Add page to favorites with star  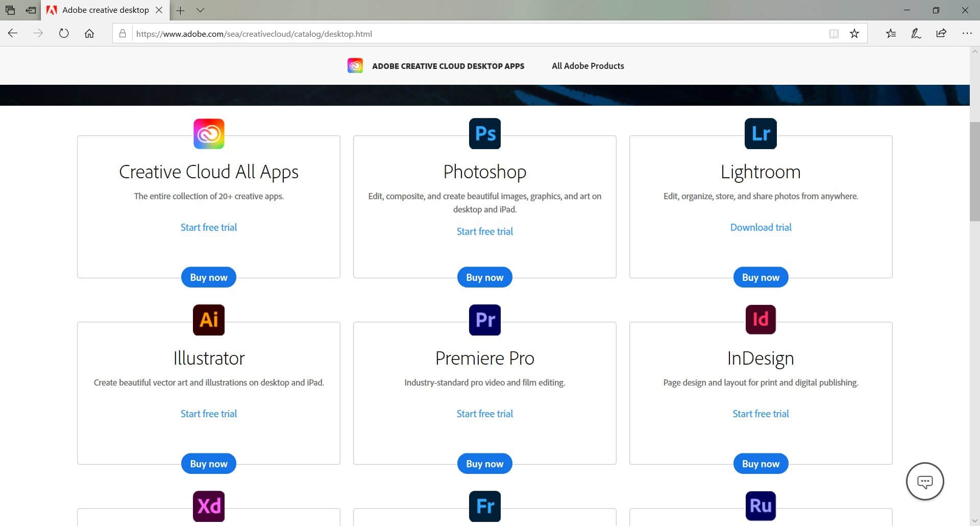854,34
